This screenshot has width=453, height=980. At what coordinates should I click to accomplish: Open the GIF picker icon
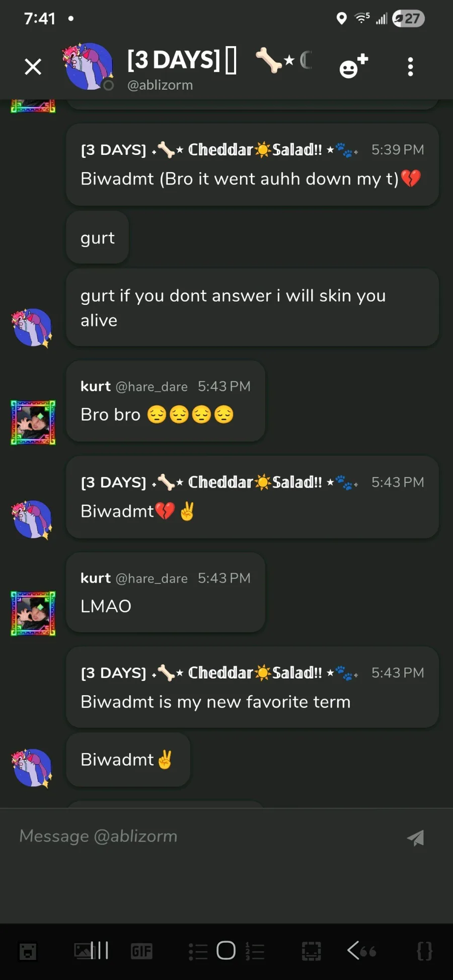point(141,951)
